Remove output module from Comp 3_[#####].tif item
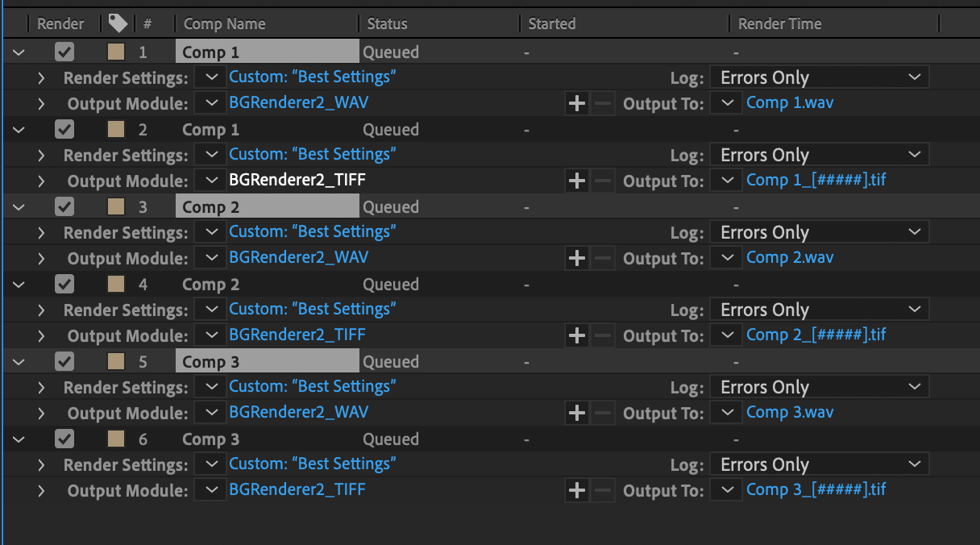The height and width of the screenshot is (545, 980). click(602, 490)
